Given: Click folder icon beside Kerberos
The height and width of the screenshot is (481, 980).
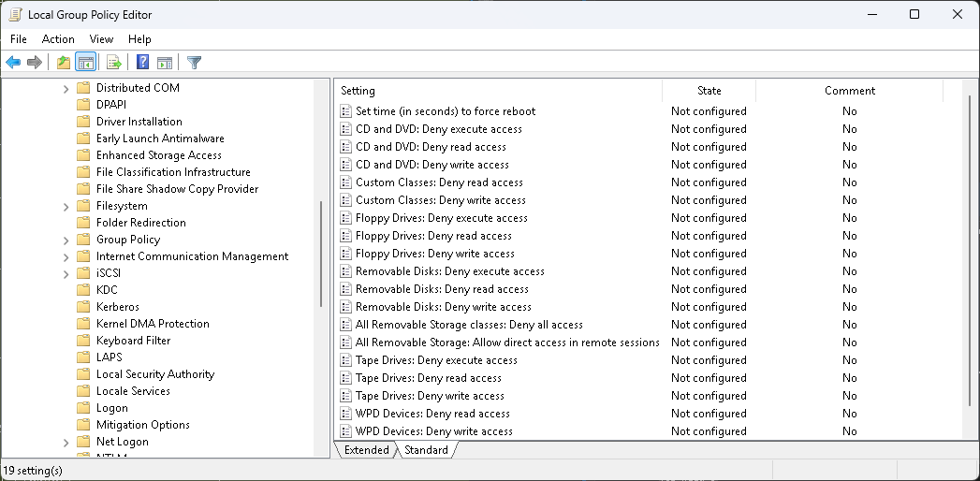Looking at the screenshot, I should click(x=83, y=307).
